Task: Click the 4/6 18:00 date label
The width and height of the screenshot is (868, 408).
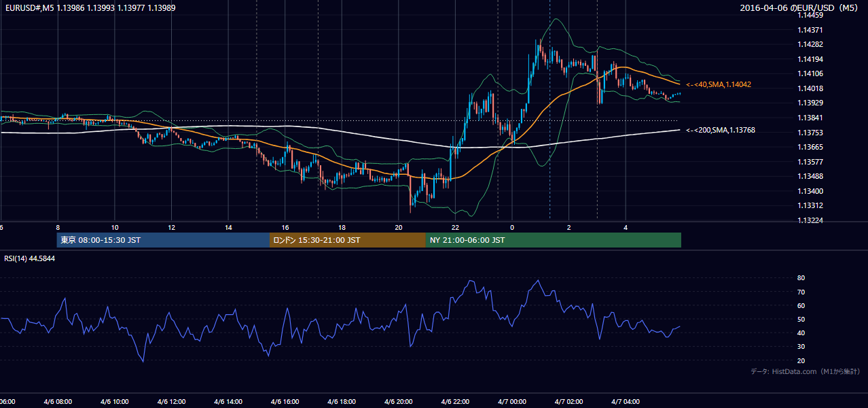Action: [x=342, y=402]
